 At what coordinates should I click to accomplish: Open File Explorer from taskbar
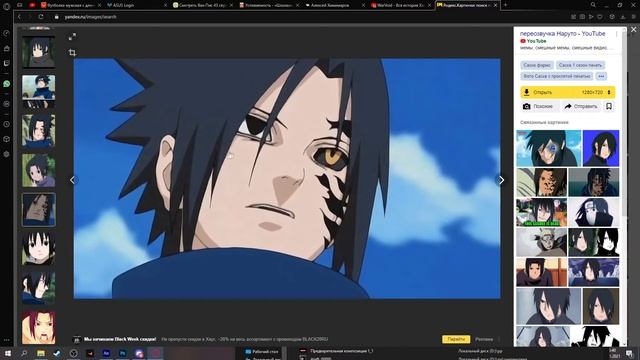click(41, 353)
